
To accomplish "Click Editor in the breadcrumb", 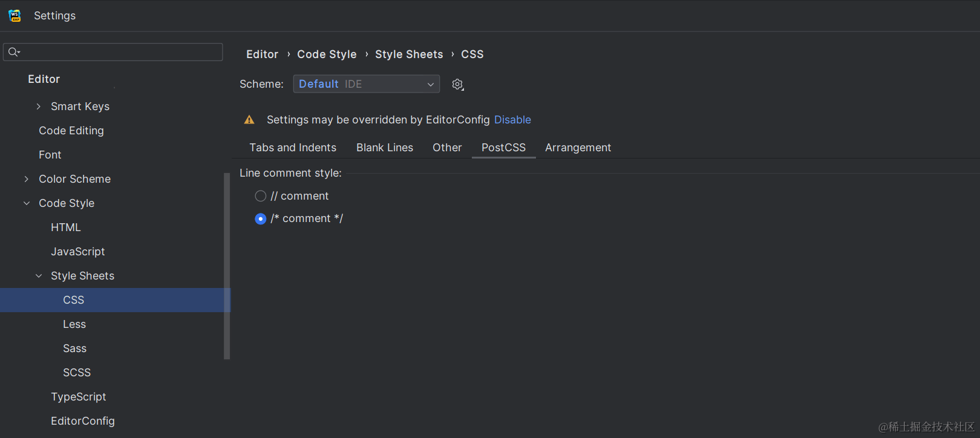I will point(262,54).
